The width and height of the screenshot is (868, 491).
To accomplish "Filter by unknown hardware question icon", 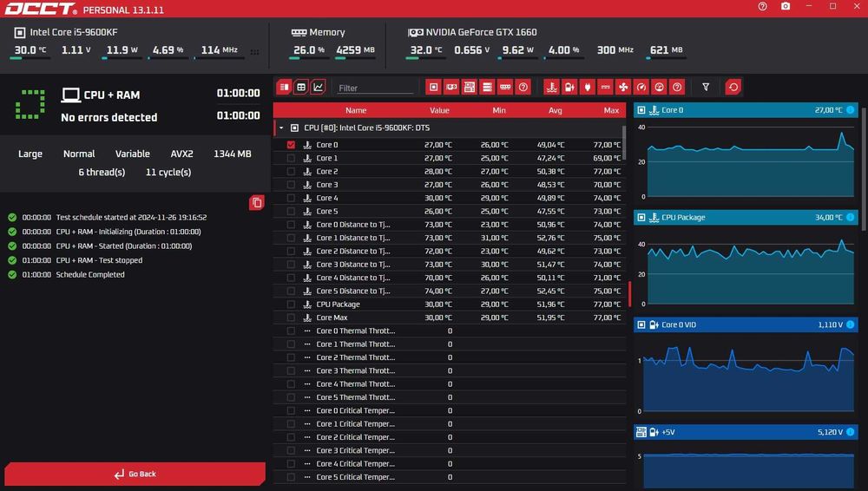I will click(x=523, y=87).
